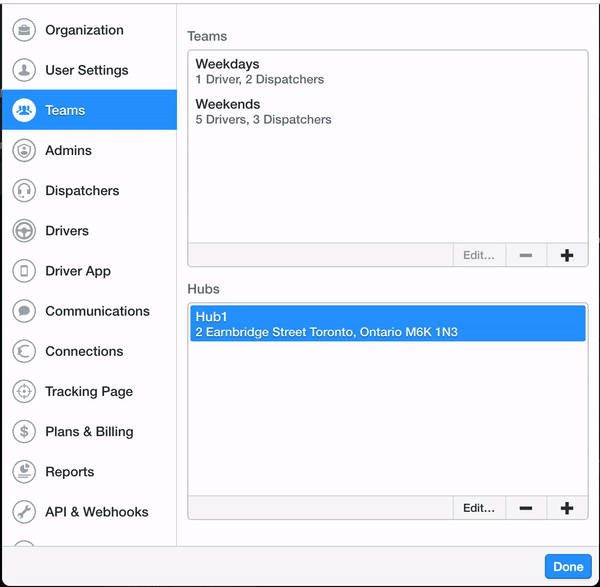Switch to the Dispatchers section
The height and width of the screenshot is (587, 600).
(x=90, y=191)
